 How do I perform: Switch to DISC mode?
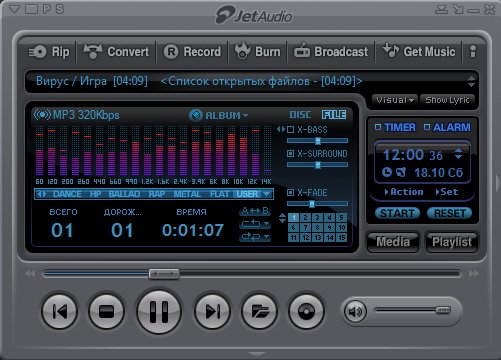coord(300,115)
